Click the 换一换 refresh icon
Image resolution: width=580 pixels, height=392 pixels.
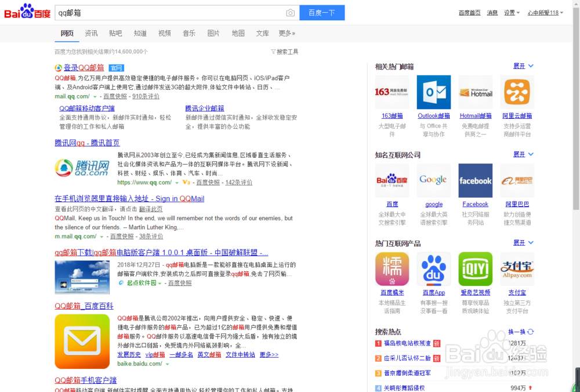point(531,332)
